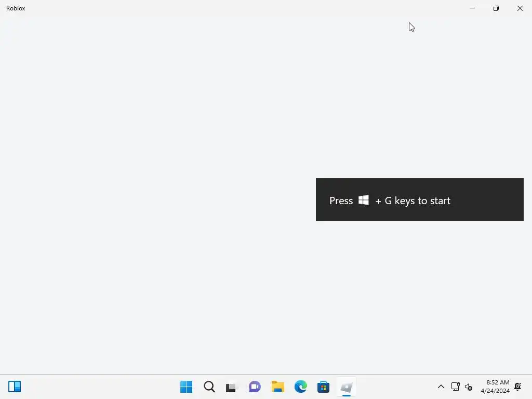Launch Microsoft Edge browser
The width and height of the screenshot is (532, 399).
(301, 387)
